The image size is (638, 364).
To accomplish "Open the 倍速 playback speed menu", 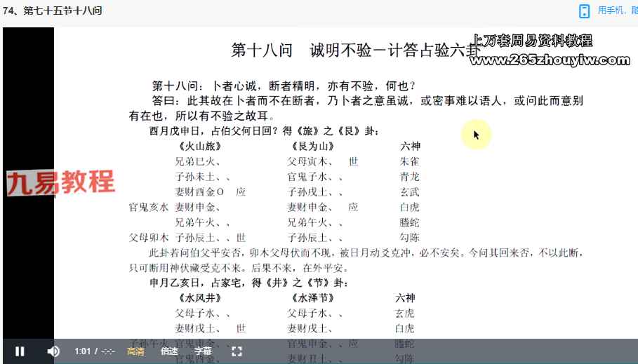I will pos(169,351).
